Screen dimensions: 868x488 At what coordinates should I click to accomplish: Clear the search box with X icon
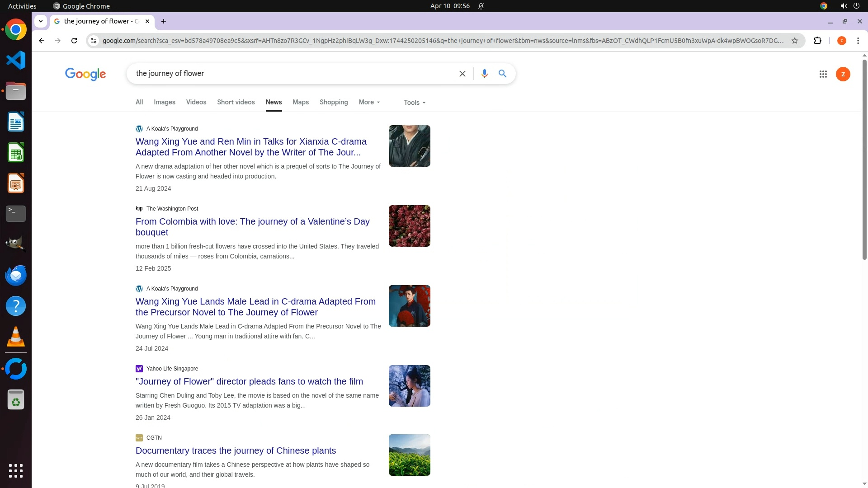462,74
